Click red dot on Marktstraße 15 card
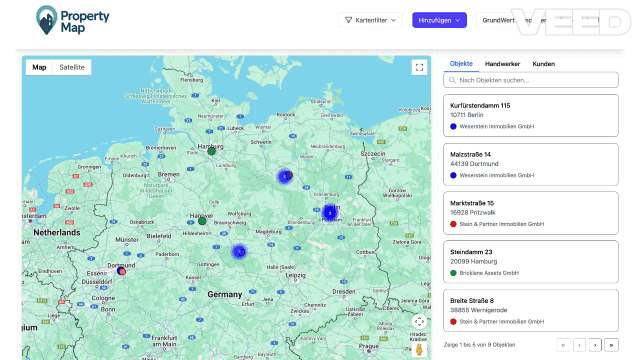 pos(453,224)
